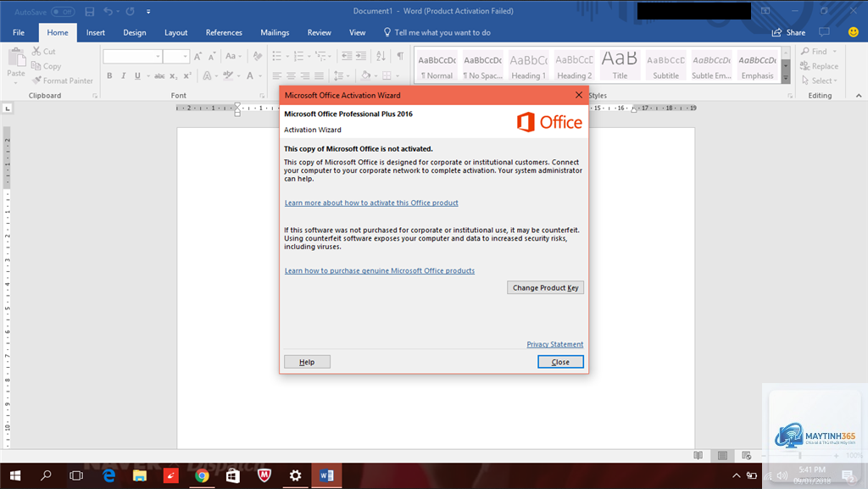This screenshot has width=868, height=489.
Task: Click the Bullets list icon
Action: point(277,57)
